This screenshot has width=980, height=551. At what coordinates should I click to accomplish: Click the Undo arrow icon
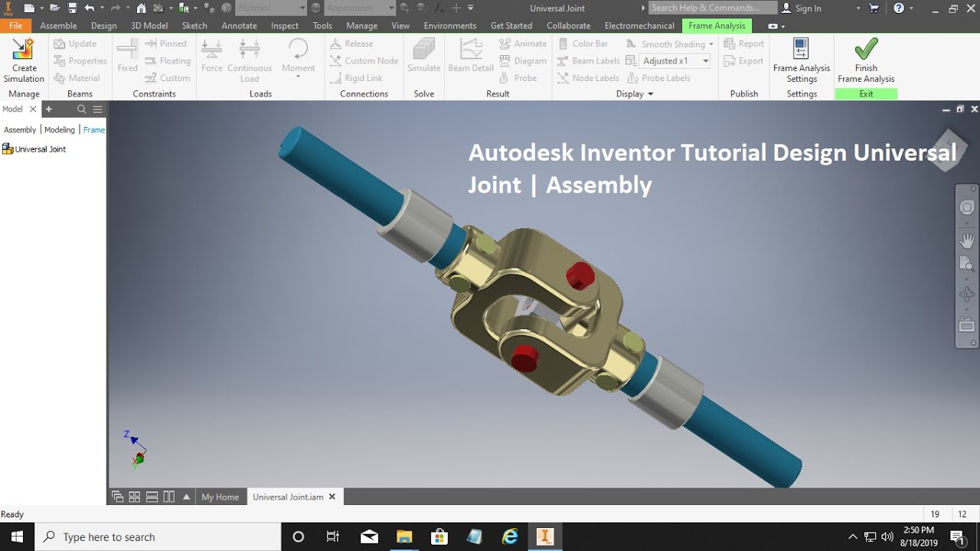click(x=90, y=8)
